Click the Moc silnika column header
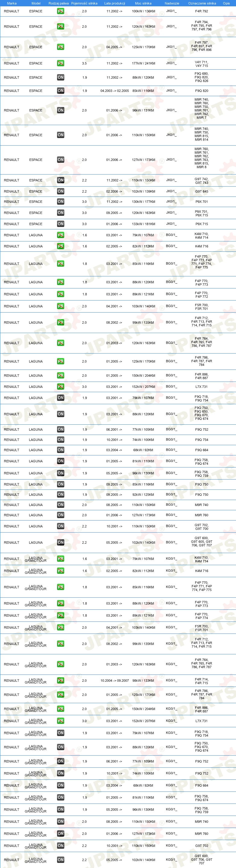Image resolution: width=236 pixels, height=868 pixels. click(143, 3)
